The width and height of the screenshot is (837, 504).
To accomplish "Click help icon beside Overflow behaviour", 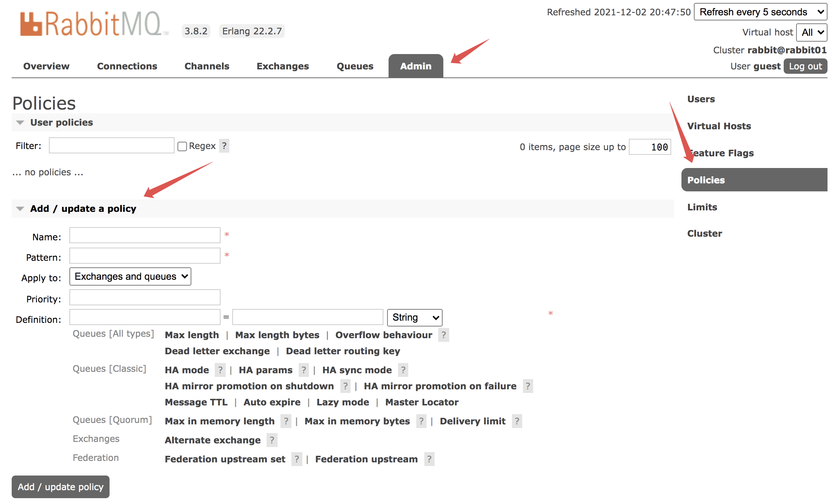I will tap(443, 335).
